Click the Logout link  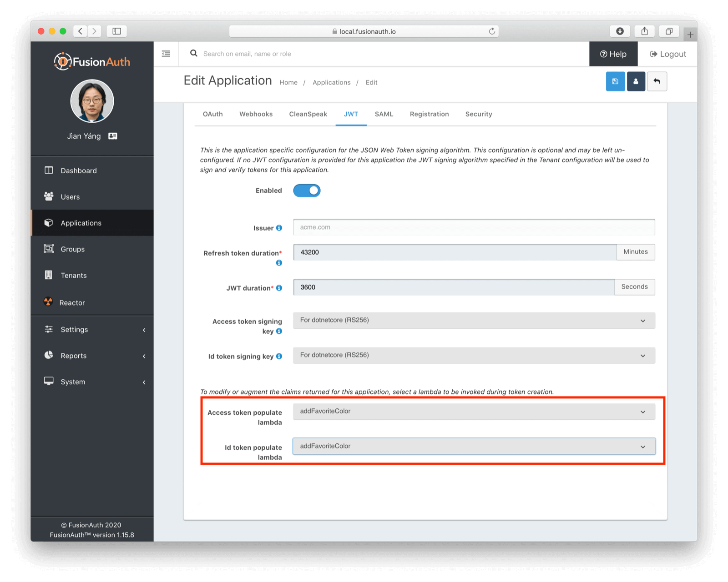[668, 54]
